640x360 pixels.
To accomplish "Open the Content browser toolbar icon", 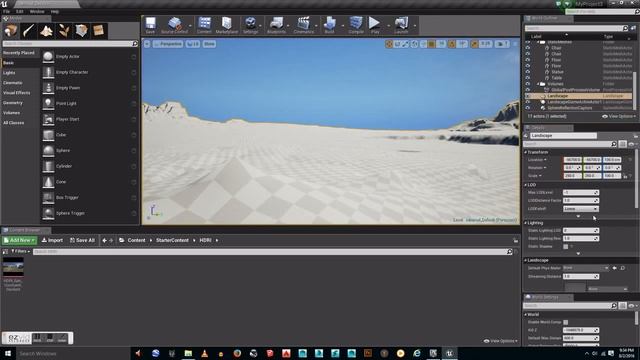I will click(204, 25).
